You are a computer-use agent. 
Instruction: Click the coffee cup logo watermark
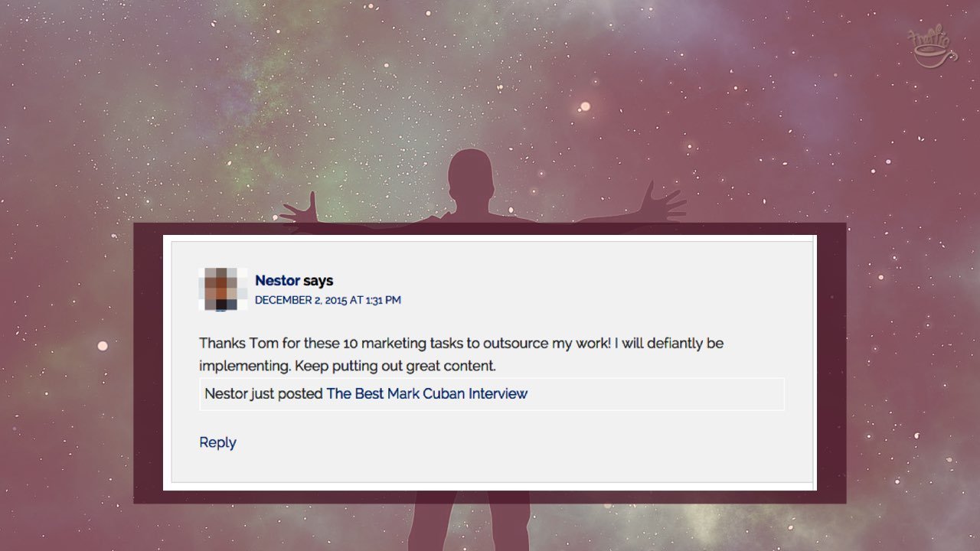click(x=931, y=47)
